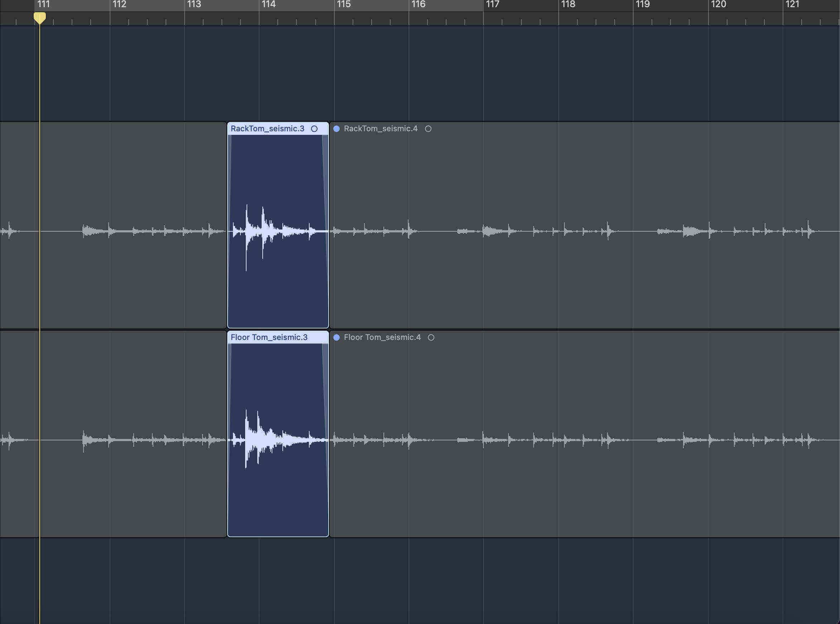Click the yellow playhead marker in the ruler

pyautogui.click(x=40, y=18)
